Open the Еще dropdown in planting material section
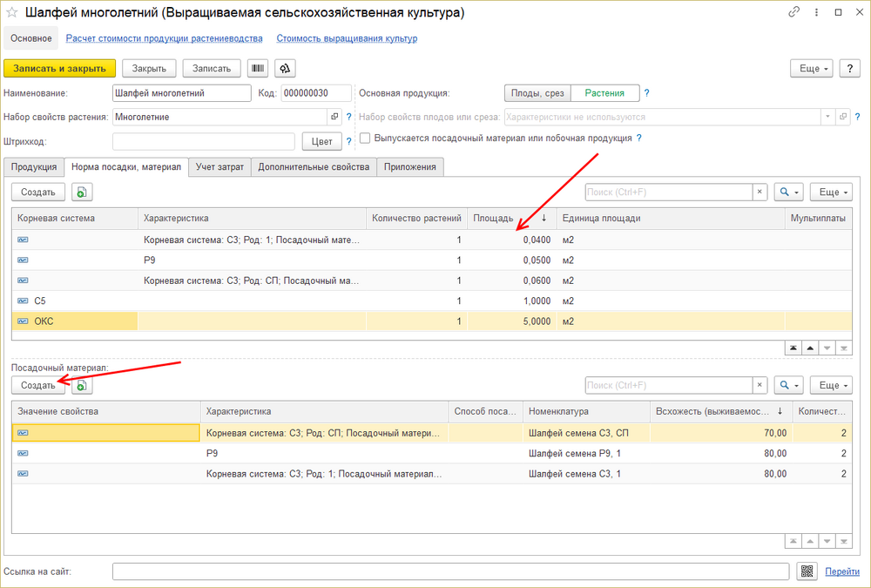 [x=830, y=385]
